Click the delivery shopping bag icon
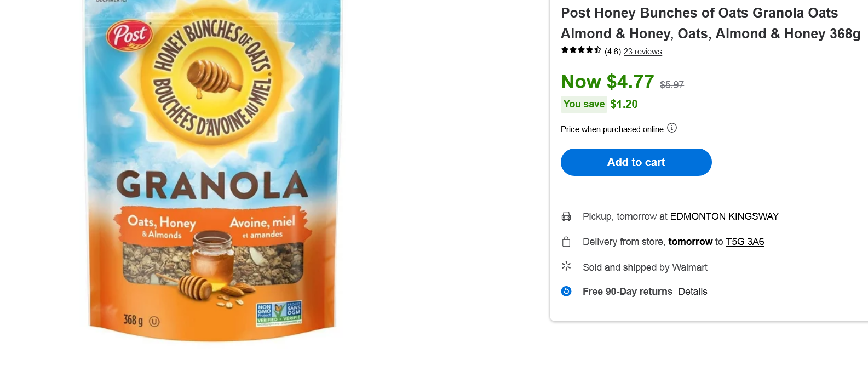The height and width of the screenshot is (371, 868). click(566, 242)
